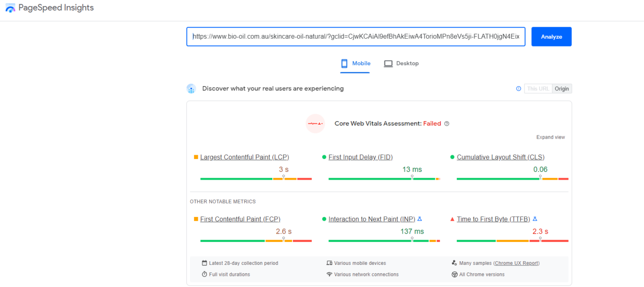Switch to the Desktop tab
The image size is (644, 287).
click(402, 64)
